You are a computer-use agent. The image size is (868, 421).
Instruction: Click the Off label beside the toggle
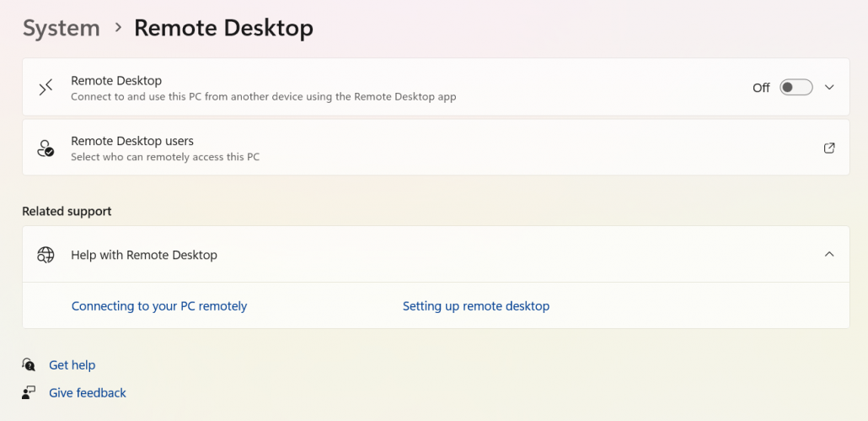pyautogui.click(x=761, y=88)
